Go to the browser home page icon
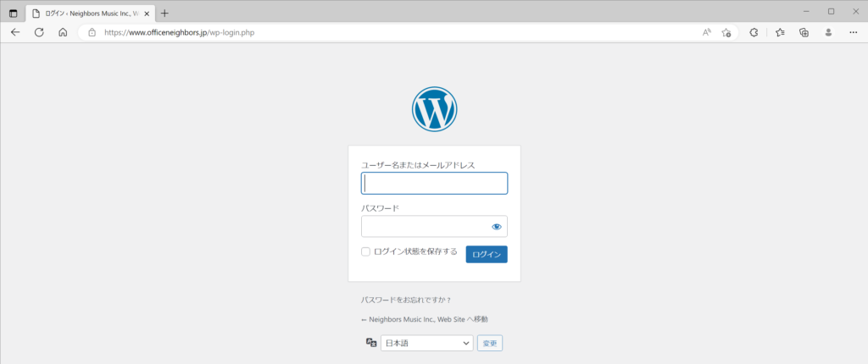868x364 pixels. point(63,32)
